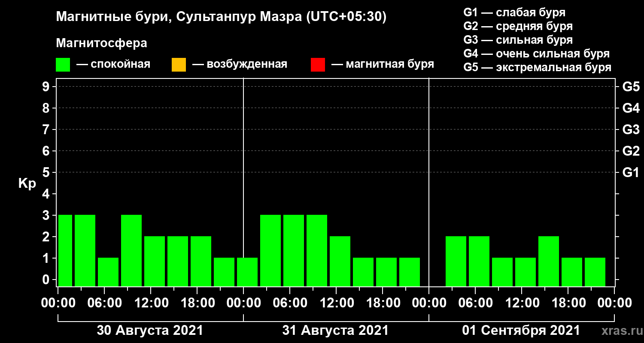Click the '— магнитная буря' legend label
This screenshot has height=343, width=644.
[383, 64]
